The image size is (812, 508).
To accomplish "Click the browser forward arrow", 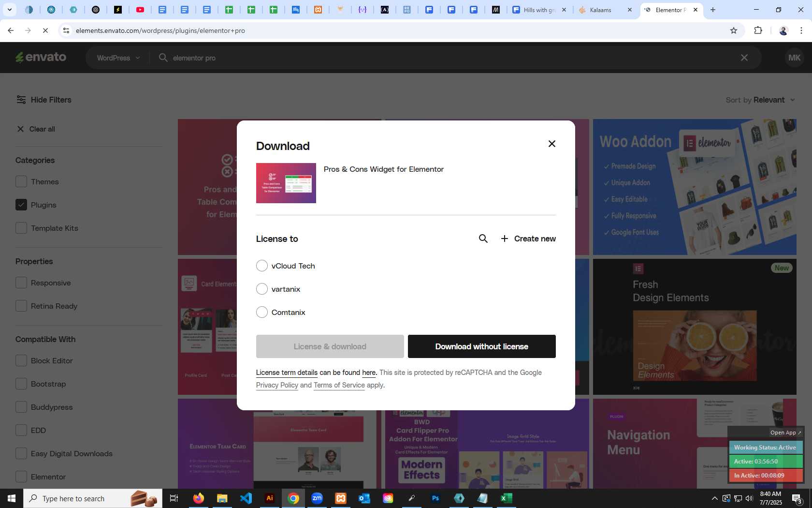I will [28, 30].
